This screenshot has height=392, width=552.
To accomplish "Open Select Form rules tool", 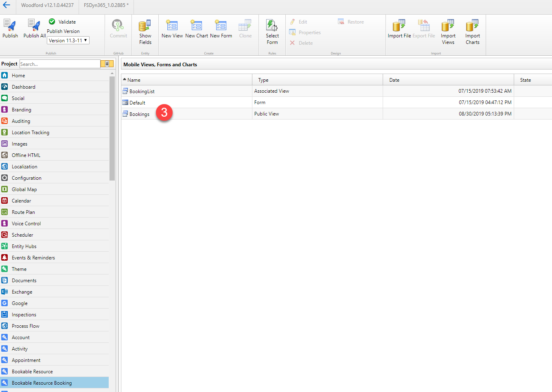I will tap(272, 32).
